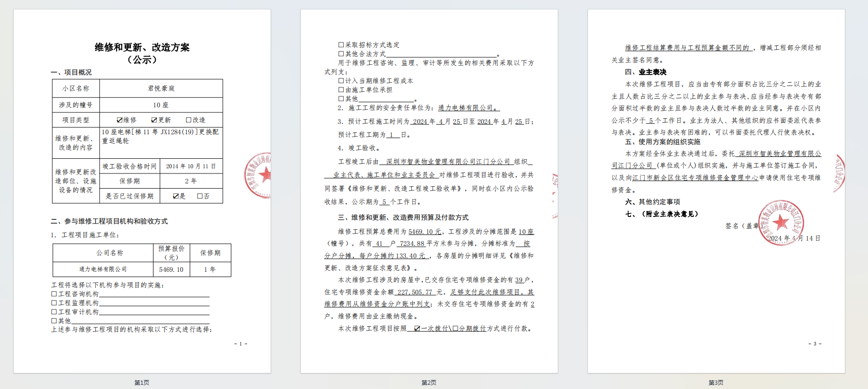Check the 计入当期维修工程成本 option
868x389 pixels.
coord(341,81)
